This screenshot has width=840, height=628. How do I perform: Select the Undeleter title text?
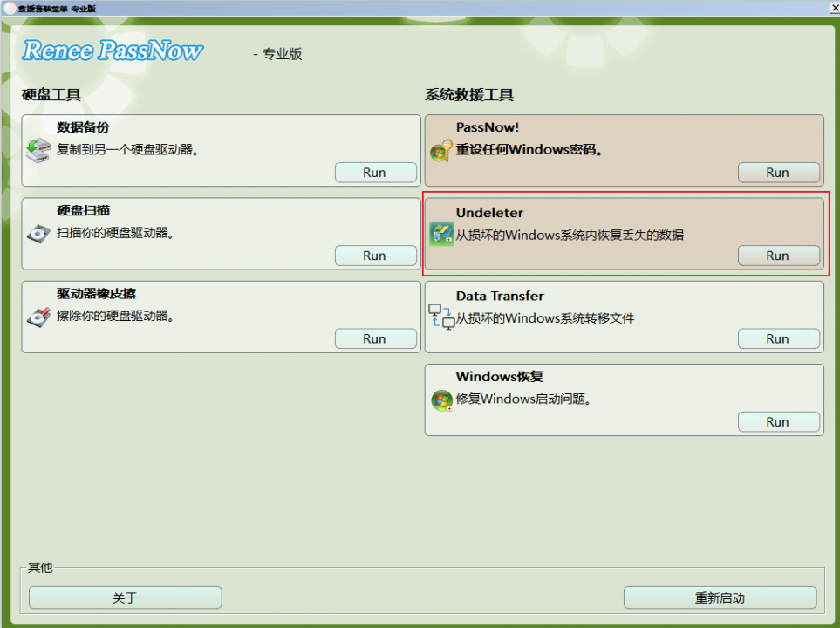[489, 213]
